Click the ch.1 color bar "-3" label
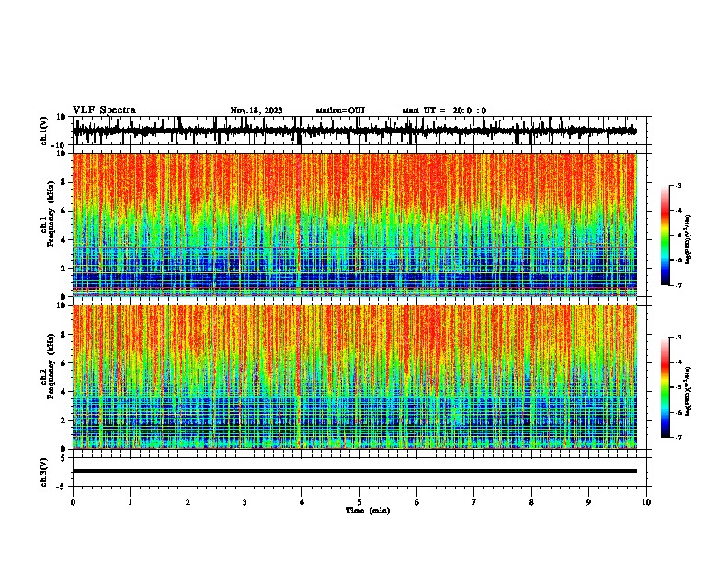This screenshot has height=563, width=728. coord(677,186)
